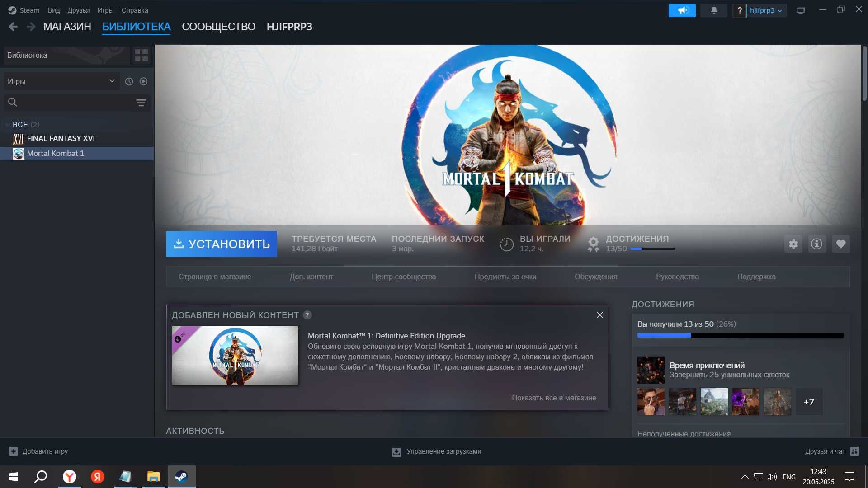The width and height of the screenshot is (868, 488).
Task: Open Steam from the Windows taskbar
Action: (x=182, y=476)
